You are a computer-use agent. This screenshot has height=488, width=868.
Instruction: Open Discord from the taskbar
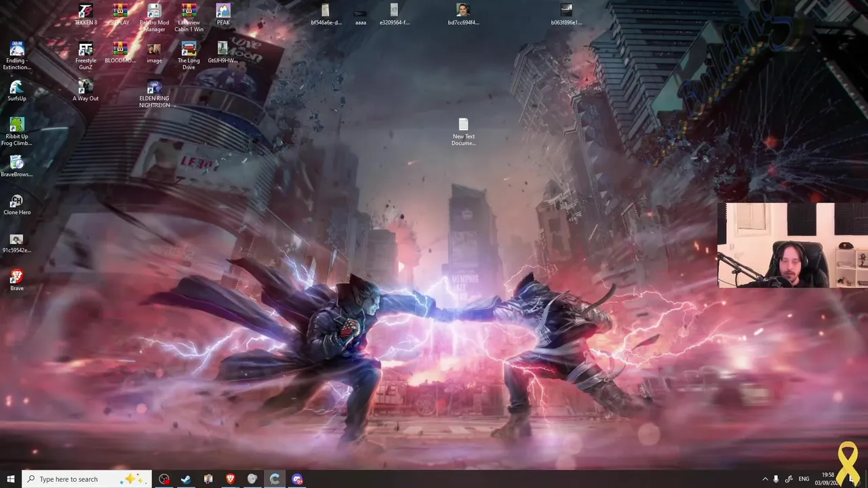coord(297,479)
